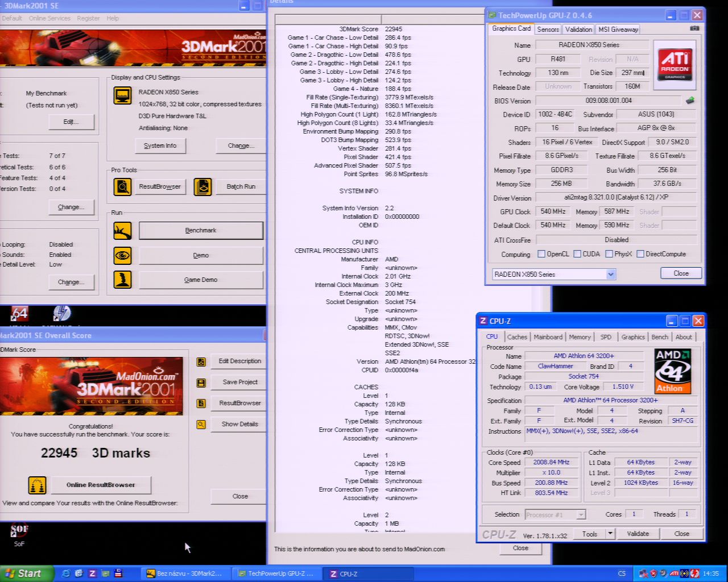Viewport: 728px width, 582px height.
Task: Open the SPD tab in CPU-Z
Action: pyautogui.click(x=606, y=337)
